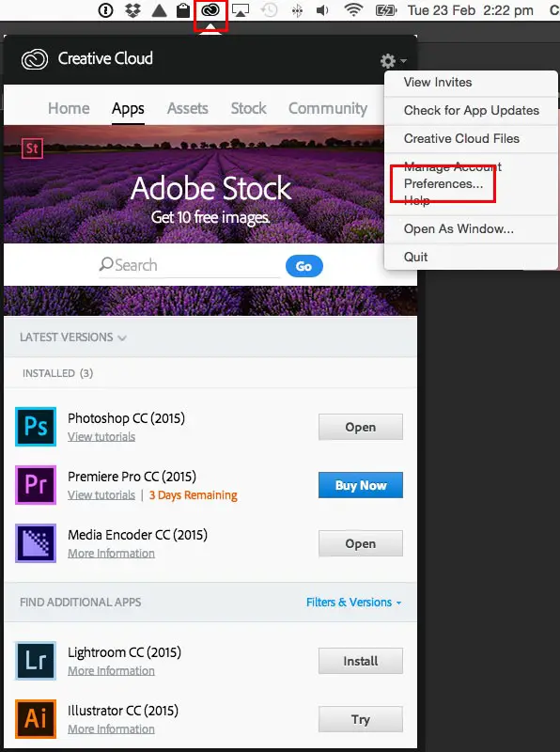
Task: Switch to the Home tab
Action: pos(69,108)
